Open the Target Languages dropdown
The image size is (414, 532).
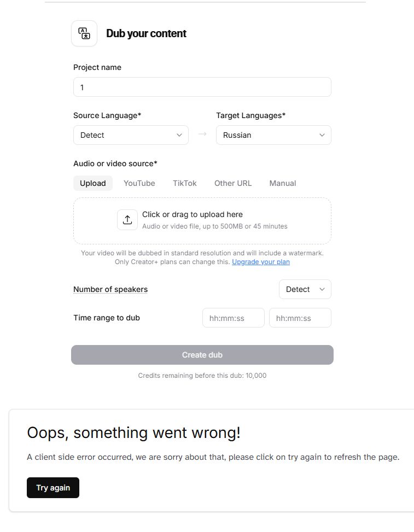[273, 135]
